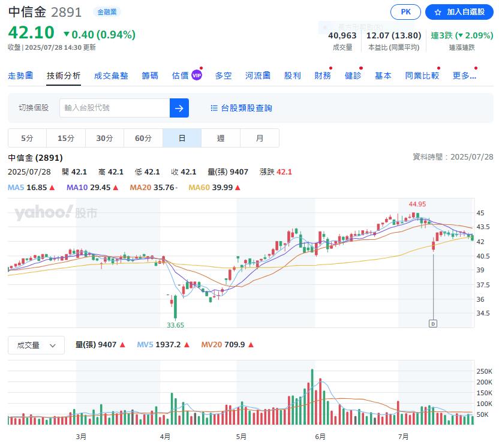Select the 15分 interval
The image size is (499, 448).
[66, 138]
